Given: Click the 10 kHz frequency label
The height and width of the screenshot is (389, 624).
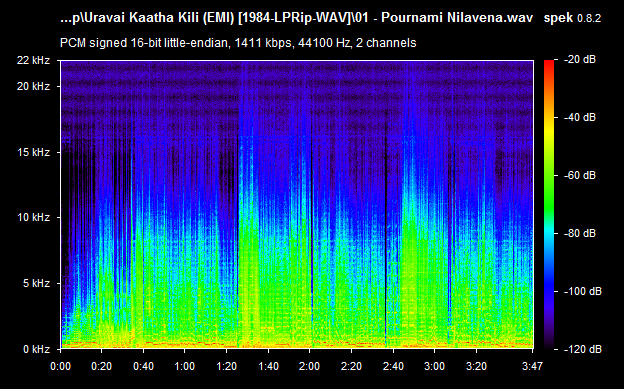Looking at the screenshot, I should pos(33,217).
